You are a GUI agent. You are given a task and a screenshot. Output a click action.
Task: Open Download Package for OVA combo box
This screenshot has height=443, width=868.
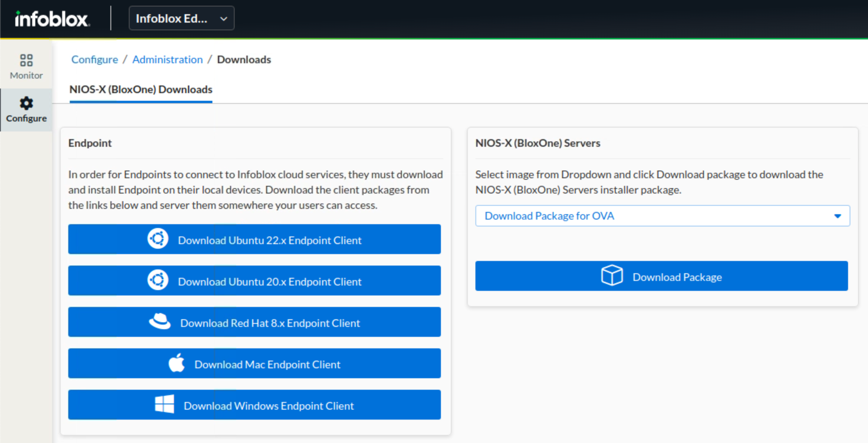[663, 216]
